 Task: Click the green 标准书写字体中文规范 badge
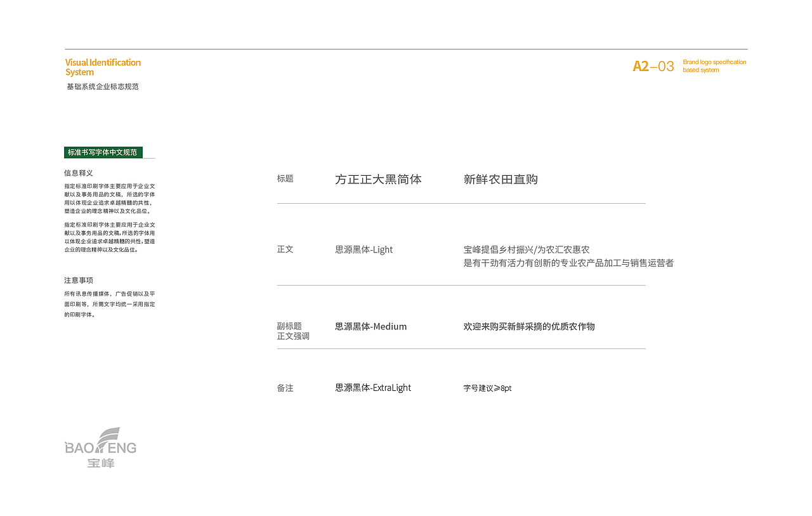point(103,152)
